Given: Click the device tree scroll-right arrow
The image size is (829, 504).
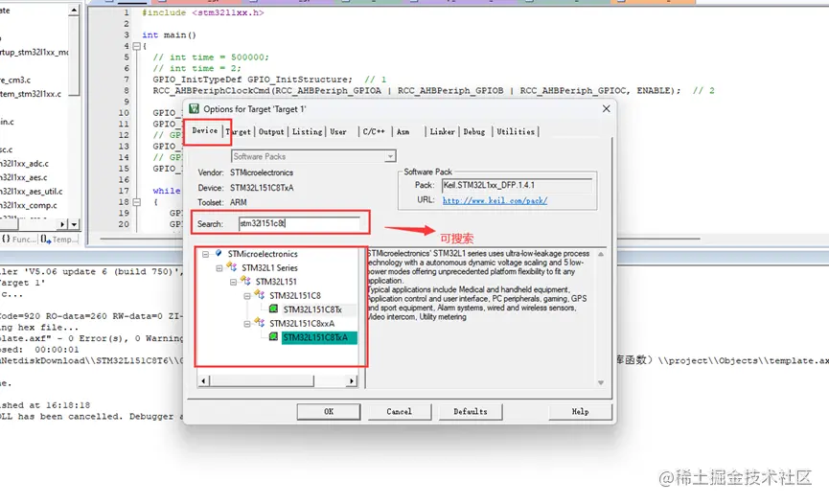Looking at the screenshot, I should 352,380.
